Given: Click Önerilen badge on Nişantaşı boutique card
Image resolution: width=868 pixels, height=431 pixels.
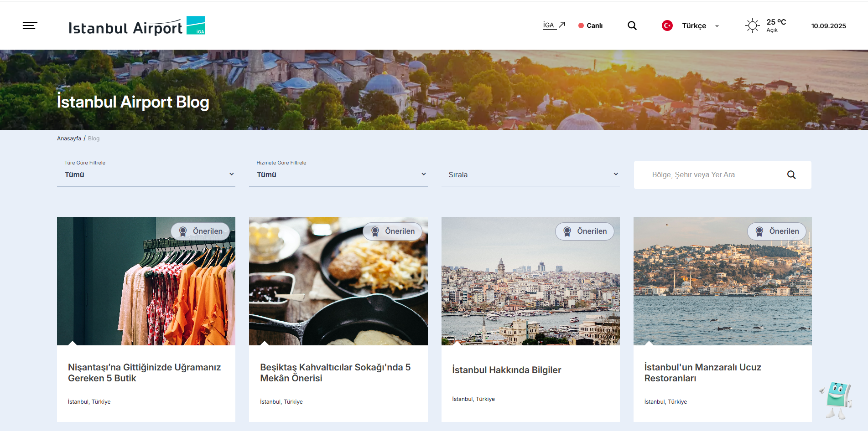Looking at the screenshot, I should click(201, 231).
